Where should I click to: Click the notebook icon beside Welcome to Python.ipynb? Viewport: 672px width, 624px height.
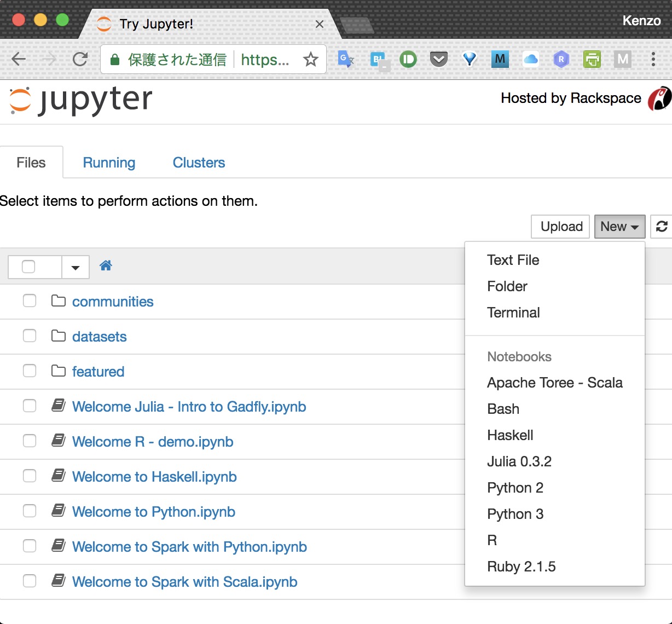pyautogui.click(x=58, y=510)
